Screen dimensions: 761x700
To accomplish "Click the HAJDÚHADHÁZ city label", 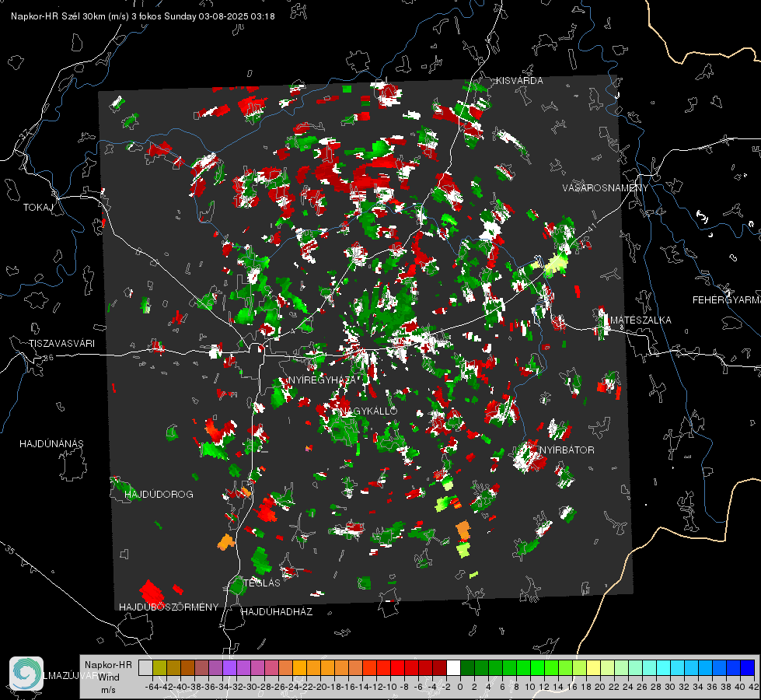I will 277,612.
